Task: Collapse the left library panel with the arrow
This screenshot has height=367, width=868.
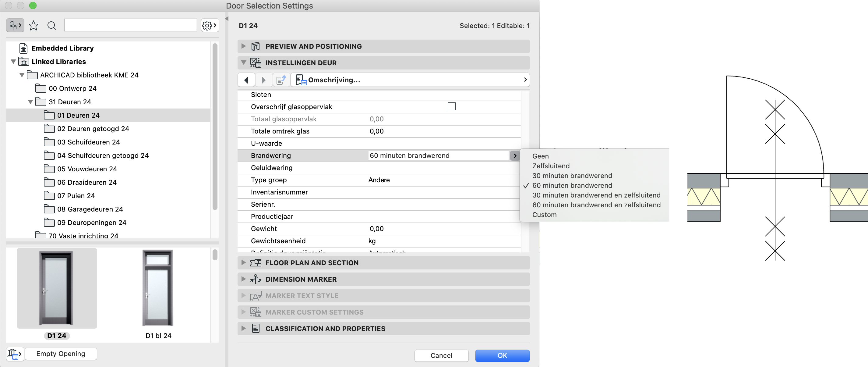Action: [227, 19]
